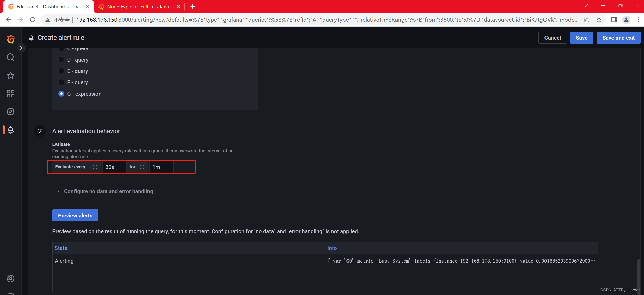Image resolution: width=644 pixels, height=295 pixels.
Task: Click the sidebar collapse toggle arrow
Action: (x=21, y=48)
